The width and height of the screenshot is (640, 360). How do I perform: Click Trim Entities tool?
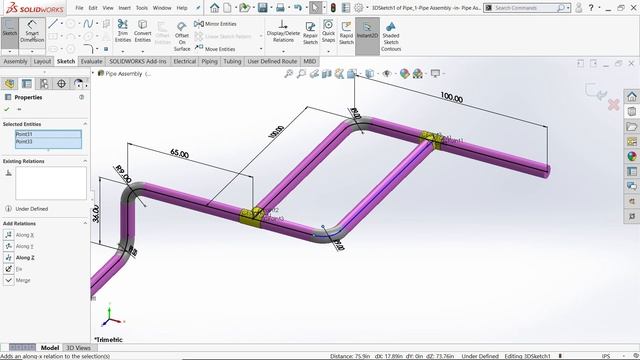122,31
